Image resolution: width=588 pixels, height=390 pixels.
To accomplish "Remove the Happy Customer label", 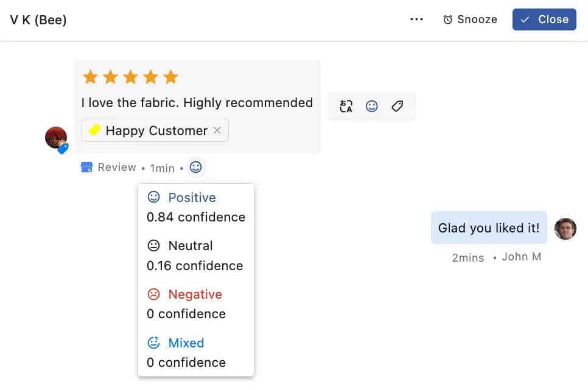I will [217, 130].
